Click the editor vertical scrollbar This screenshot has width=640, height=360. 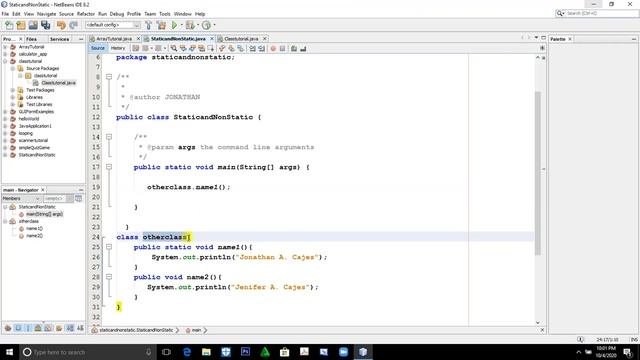click(x=538, y=173)
